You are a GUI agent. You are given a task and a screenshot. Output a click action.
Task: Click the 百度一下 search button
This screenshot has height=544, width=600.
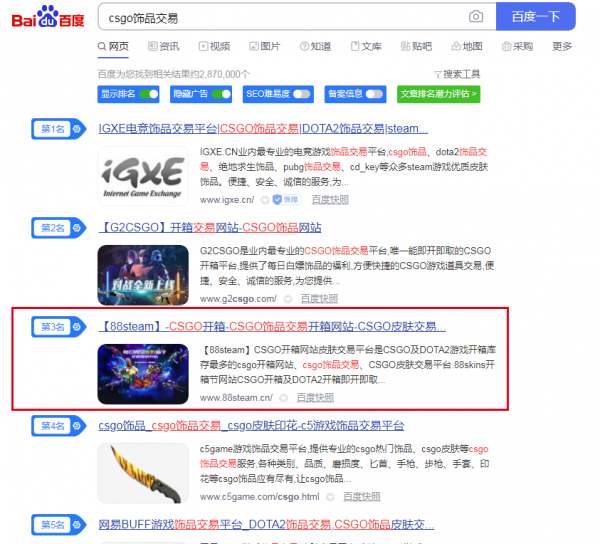[536, 16]
